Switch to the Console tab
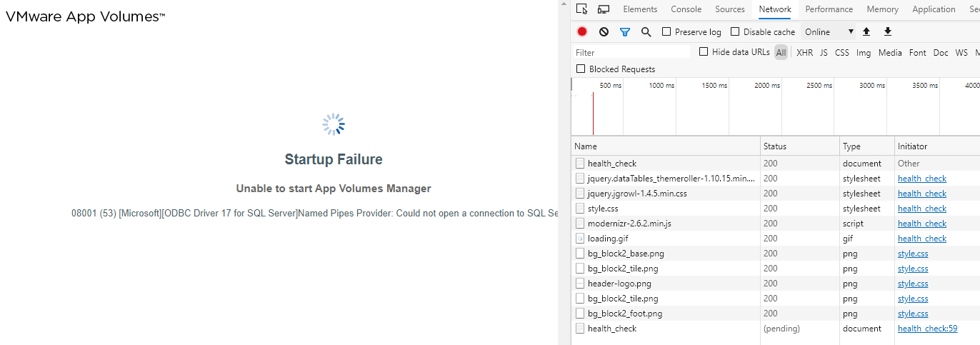 coord(686,9)
